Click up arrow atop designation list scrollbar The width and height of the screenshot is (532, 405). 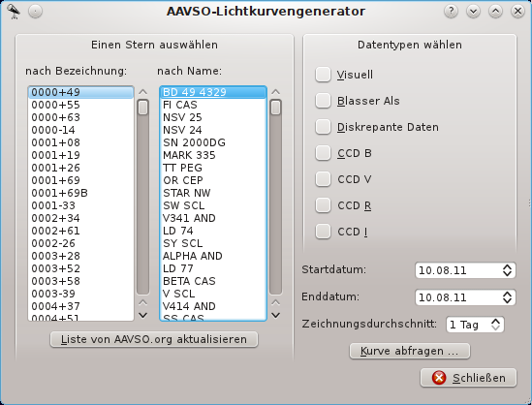pos(143,92)
